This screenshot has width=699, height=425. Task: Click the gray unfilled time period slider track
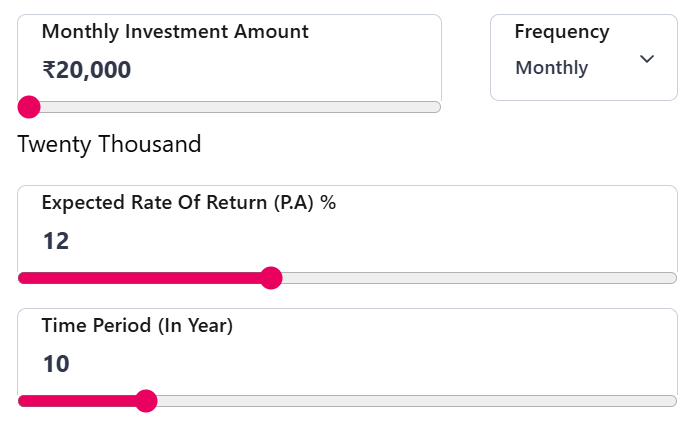(420, 401)
